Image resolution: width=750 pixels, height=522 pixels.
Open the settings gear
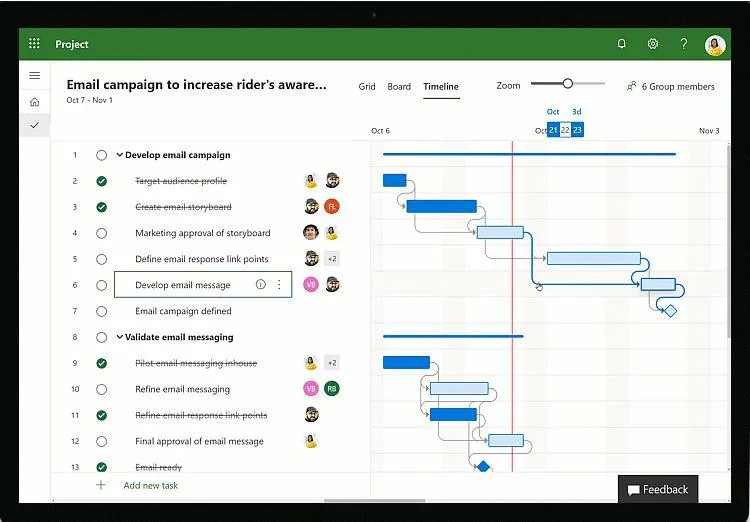652,44
